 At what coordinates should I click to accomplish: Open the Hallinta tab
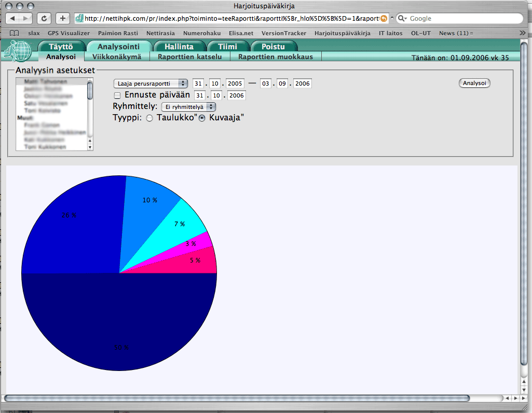click(179, 47)
